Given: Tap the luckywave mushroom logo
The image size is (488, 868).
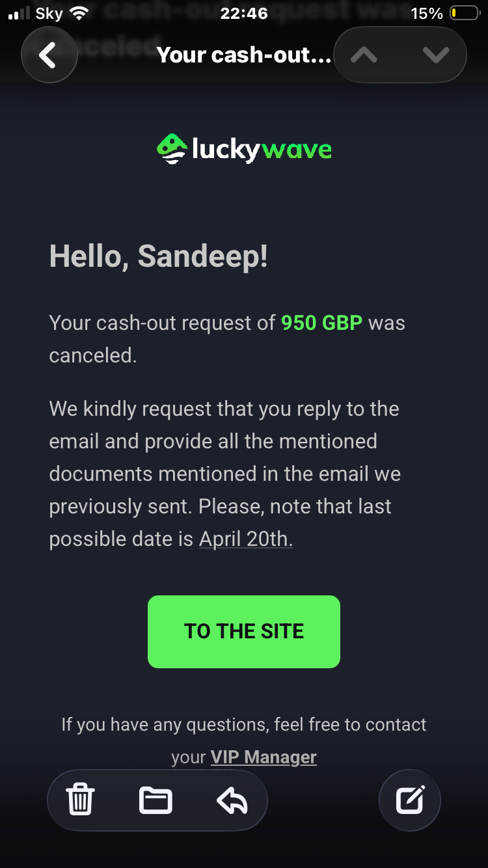Looking at the screenshot, I should (172, 149).
